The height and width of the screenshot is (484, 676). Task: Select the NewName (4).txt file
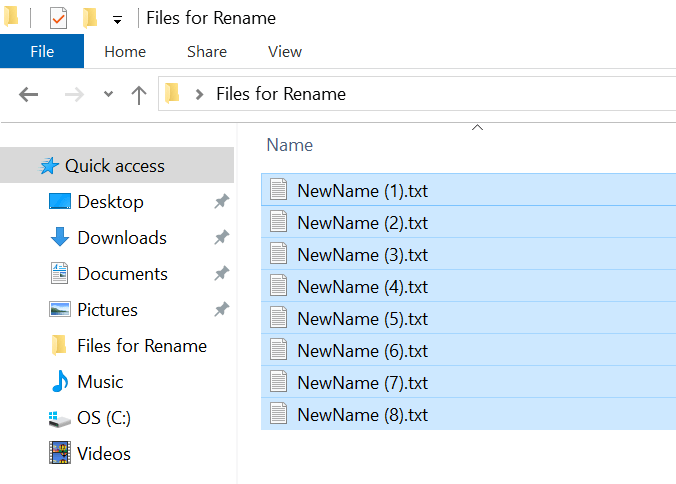tap(362, 287)
